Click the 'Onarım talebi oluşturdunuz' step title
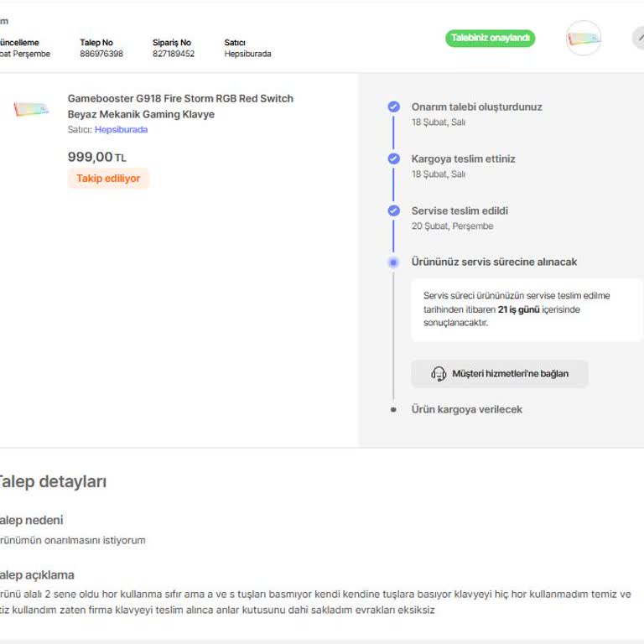The width and height of the screenshot is (644, 644). (476, 106)
